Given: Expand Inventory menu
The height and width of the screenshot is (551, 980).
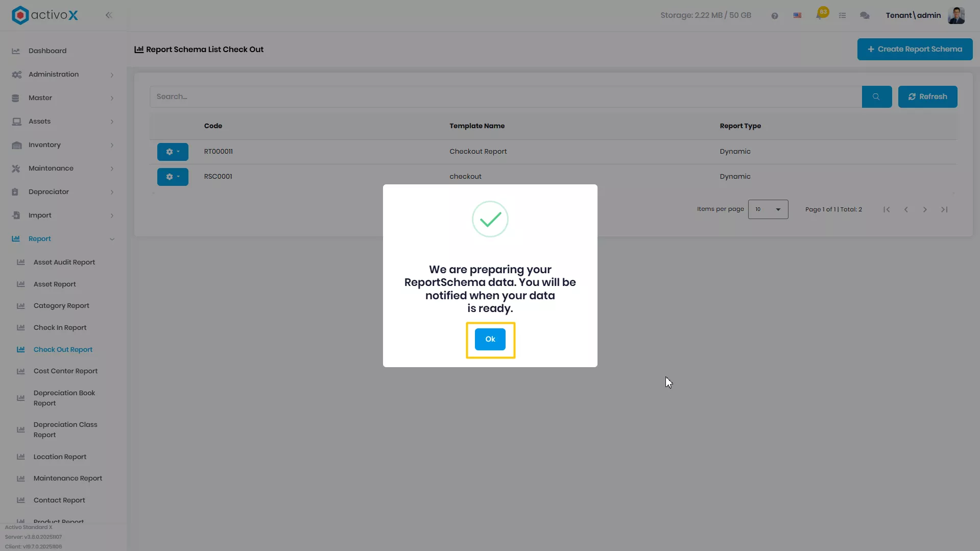Looking at the screenshot, I should pos(63,145).
